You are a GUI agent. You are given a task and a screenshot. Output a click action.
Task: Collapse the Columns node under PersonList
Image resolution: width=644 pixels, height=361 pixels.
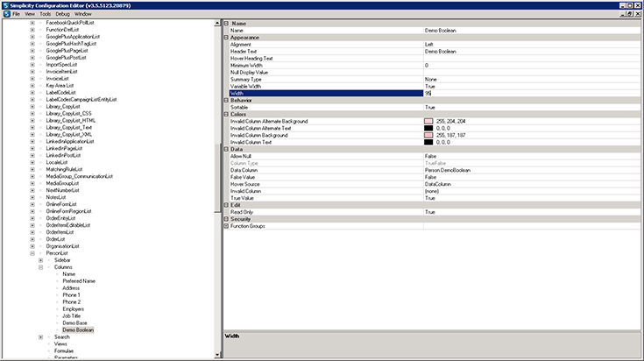(x=40, y=267)
